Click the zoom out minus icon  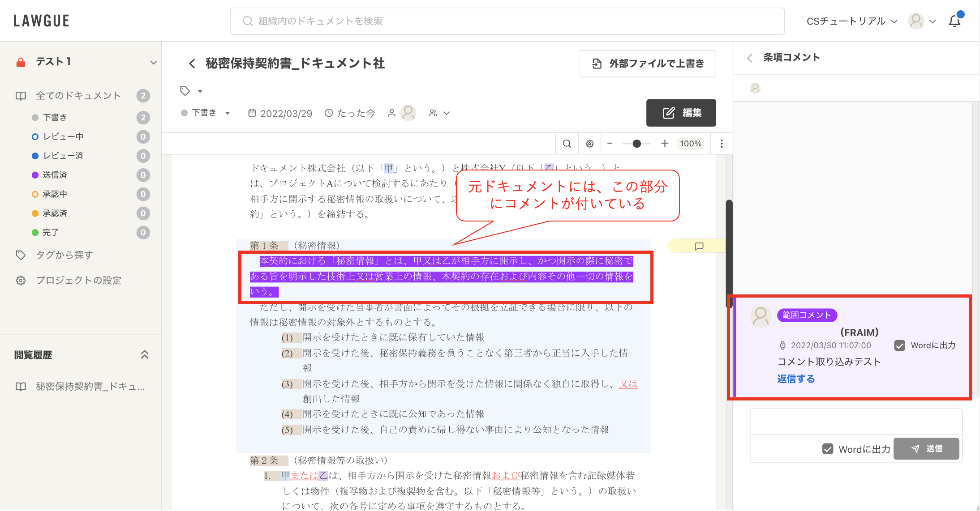[x=610, y=143]
